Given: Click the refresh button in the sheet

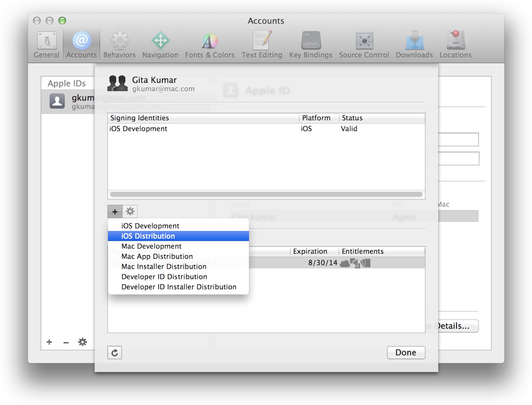Looking at the screenshot, I should coord(115,353).
